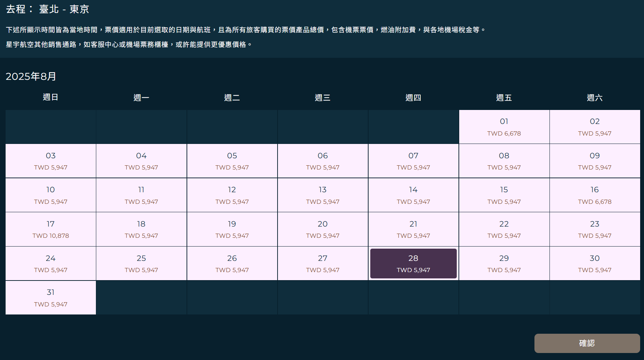Pick date 24 cell
Viewport: 644px width, 360px height.
click(x=51, y=263)
